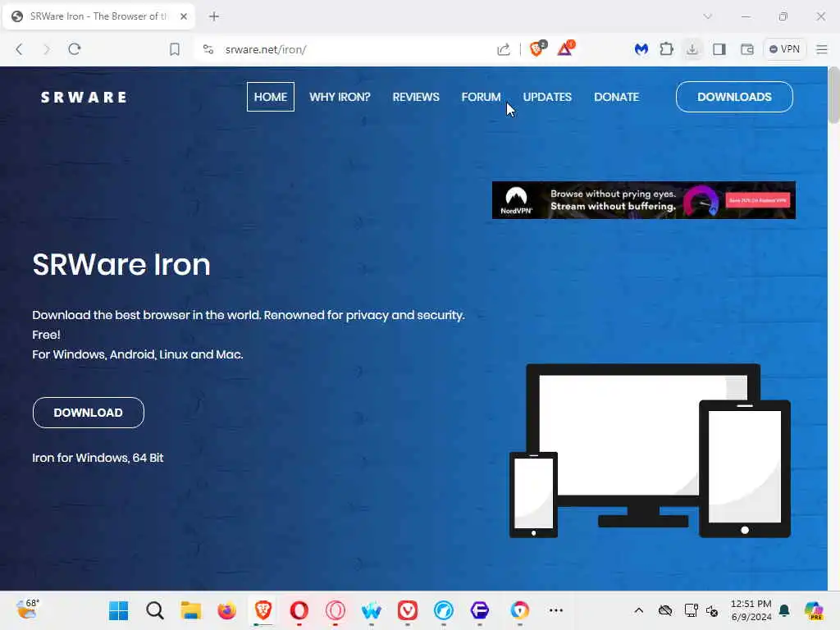Open the WHY IRON? menu item
The height and width of the screenshot is (630, 840).
(340, 97)
